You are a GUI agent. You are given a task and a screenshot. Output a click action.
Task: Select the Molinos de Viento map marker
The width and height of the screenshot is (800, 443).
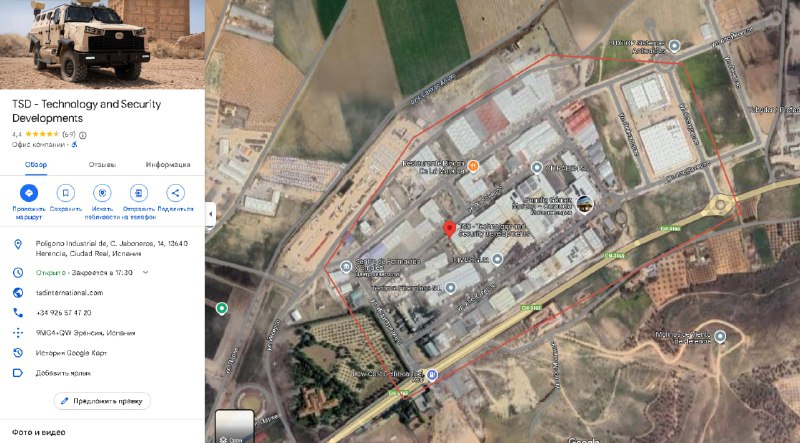[720, 336]
